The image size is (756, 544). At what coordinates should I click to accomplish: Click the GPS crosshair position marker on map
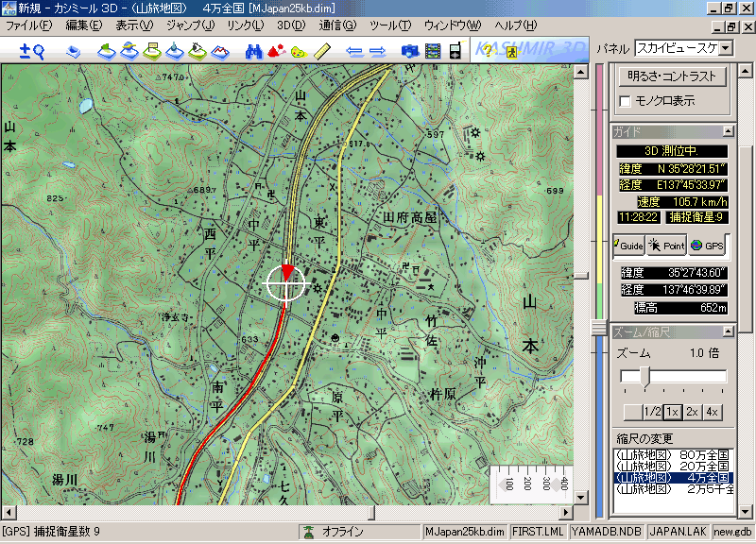coord(286,283)
